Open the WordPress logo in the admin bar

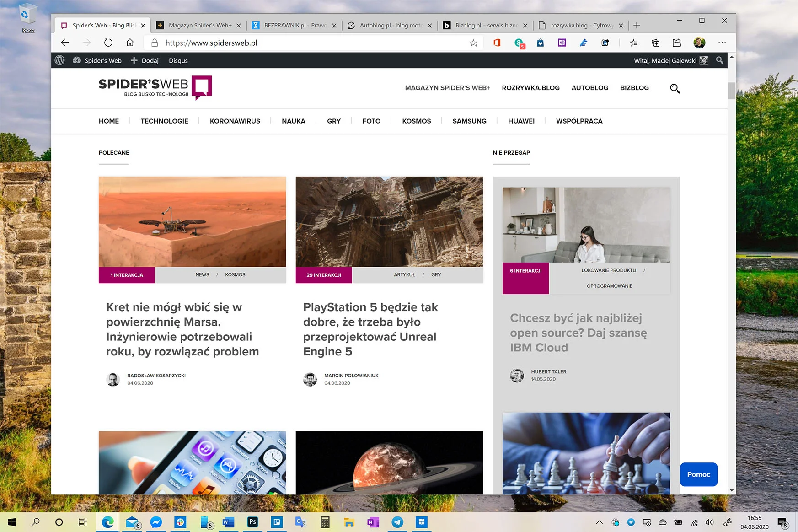coord(59,60)
